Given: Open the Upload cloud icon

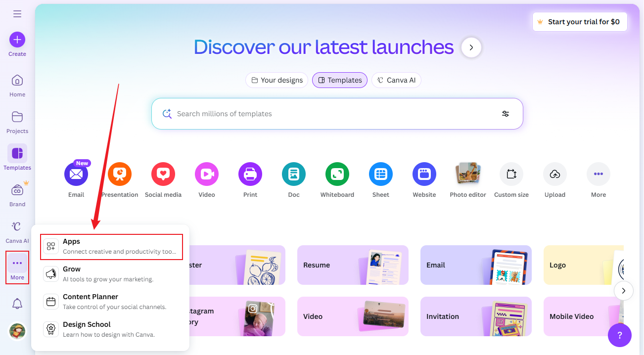Looking at the screenshot, I should 554,174.
